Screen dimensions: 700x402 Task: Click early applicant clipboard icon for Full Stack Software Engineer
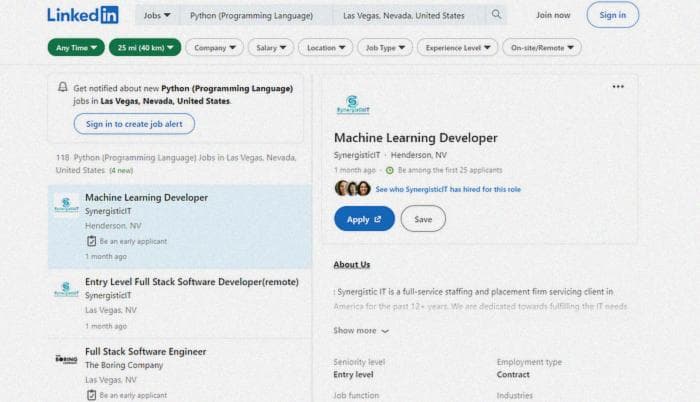(x=91, y=395)
